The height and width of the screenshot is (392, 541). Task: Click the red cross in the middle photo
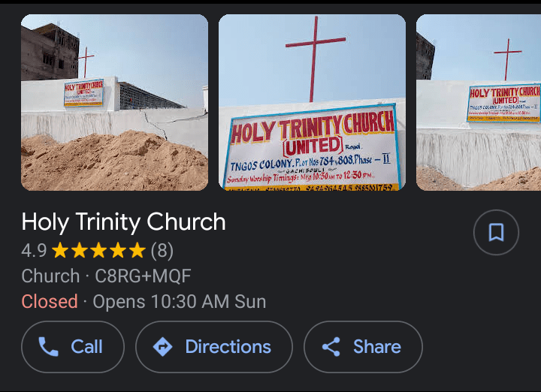point(315,56)
